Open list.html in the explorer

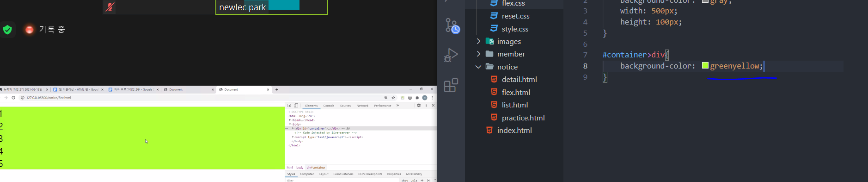(x=515, y=105)
